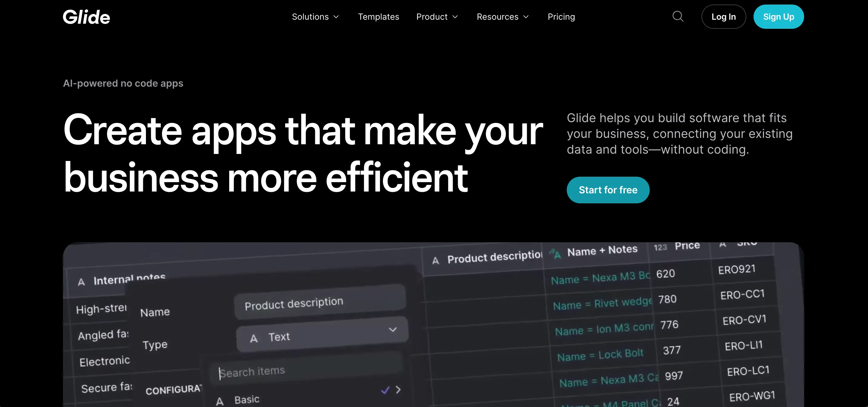Click the Sign Up button
This screenshot has height=407, width=868.
(x=778, y=17)
